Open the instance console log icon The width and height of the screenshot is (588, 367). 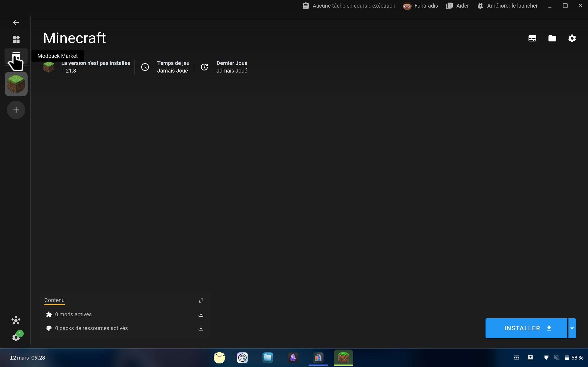(532, 38)
